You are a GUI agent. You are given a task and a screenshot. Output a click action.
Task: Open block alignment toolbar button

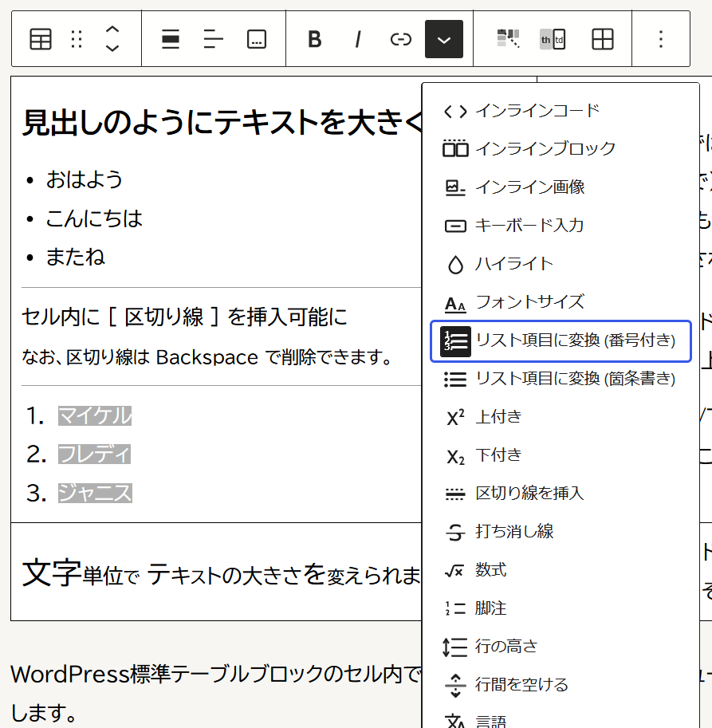point(171,39)
